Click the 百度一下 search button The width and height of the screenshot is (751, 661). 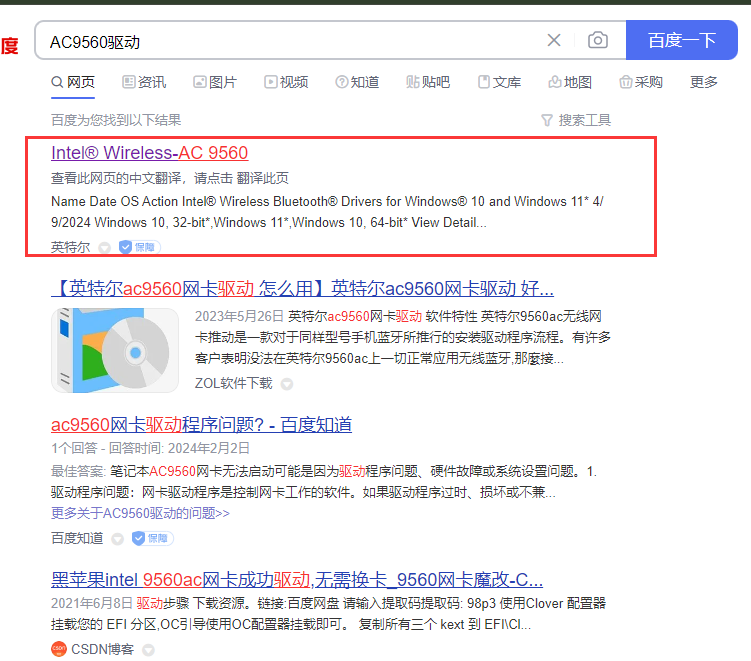tap(682, 40)
